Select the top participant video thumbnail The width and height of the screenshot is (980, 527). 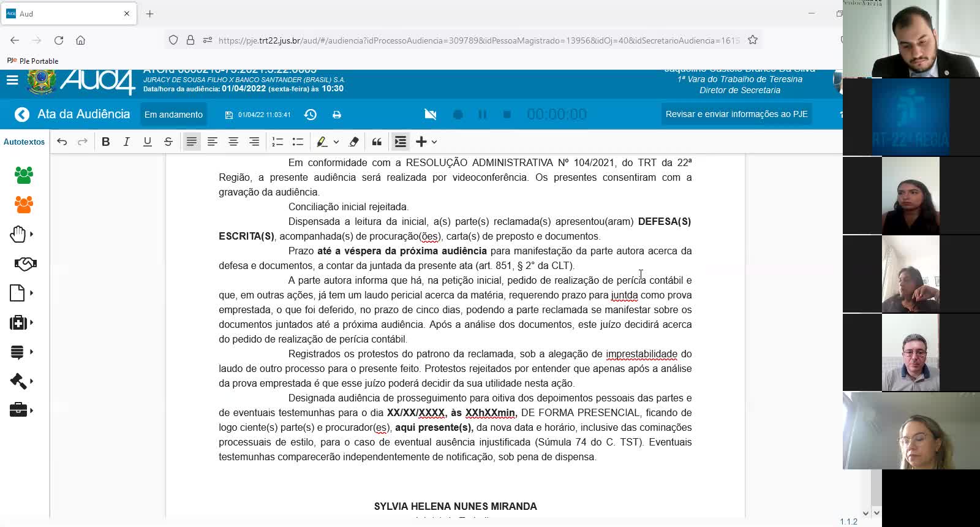click(911, 39)
